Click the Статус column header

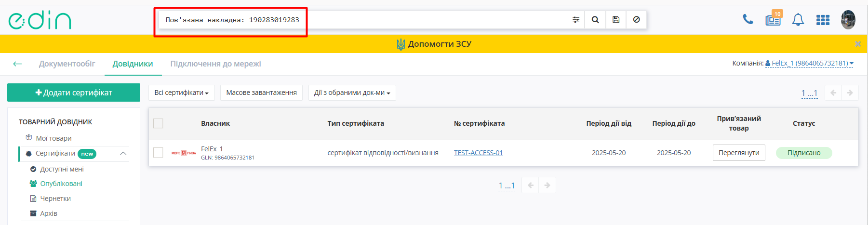click(804, 123)
